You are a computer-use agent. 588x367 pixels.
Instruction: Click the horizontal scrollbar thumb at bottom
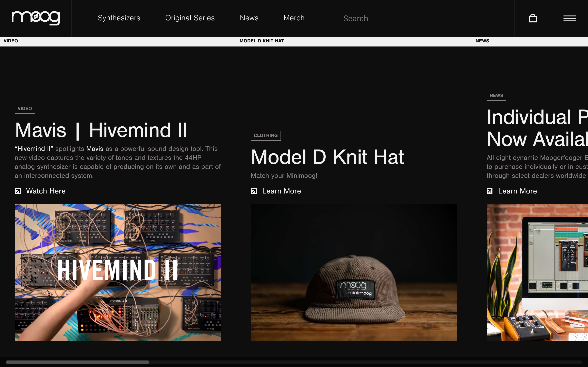pos(77,362)
